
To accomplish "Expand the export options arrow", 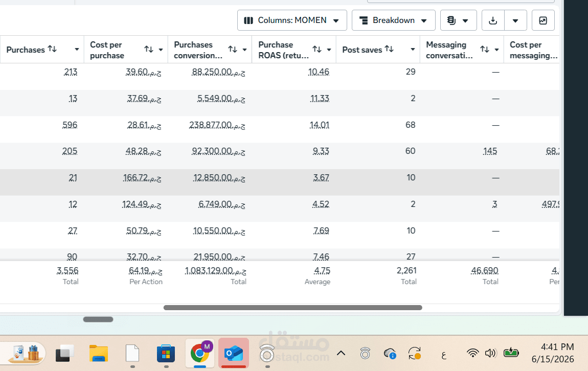I will 515,20.
